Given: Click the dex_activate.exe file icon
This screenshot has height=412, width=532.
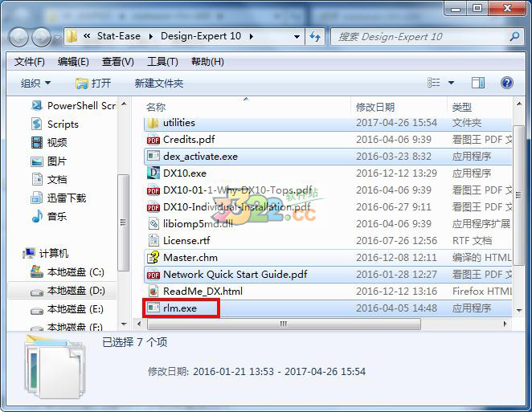Looking at the screenshot, I should pyautogui.click(x=153, y=157).
